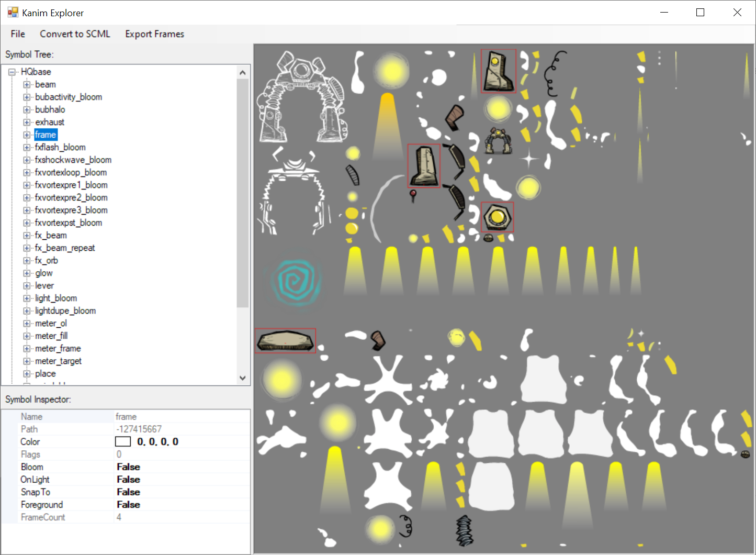Image resolution: width=756 pixels, height=555 pixels.
Task: Click the red-outlined flat stone base sprite
Action: pos(286,341)
